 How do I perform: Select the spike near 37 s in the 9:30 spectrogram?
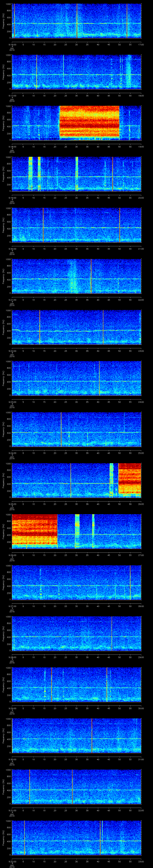tap(91, 736)
